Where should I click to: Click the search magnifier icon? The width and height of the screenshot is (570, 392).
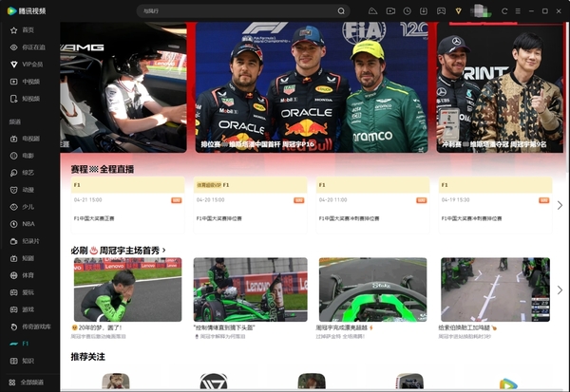(341, 10)
